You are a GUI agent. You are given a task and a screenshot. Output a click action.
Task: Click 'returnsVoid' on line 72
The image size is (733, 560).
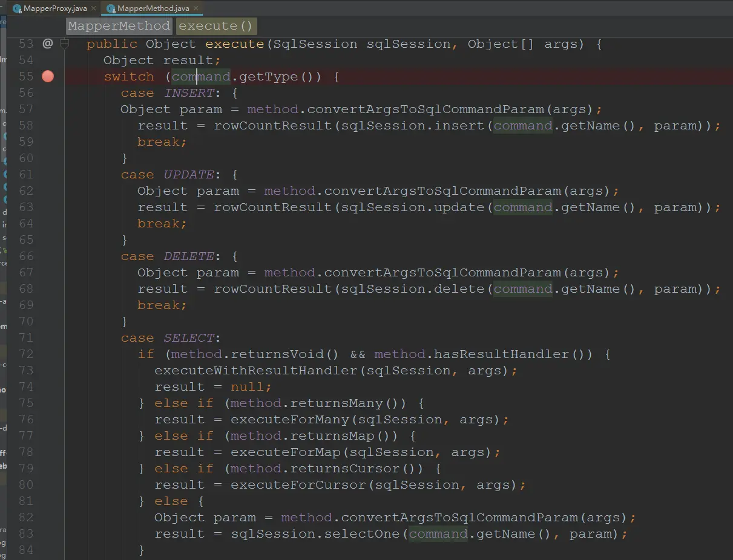tap(277, 354)
